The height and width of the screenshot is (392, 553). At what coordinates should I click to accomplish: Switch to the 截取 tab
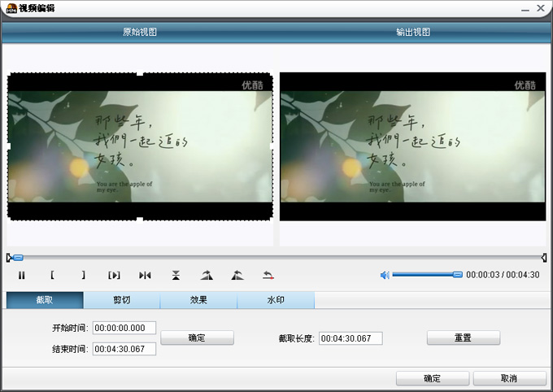[x=45, y=300]
